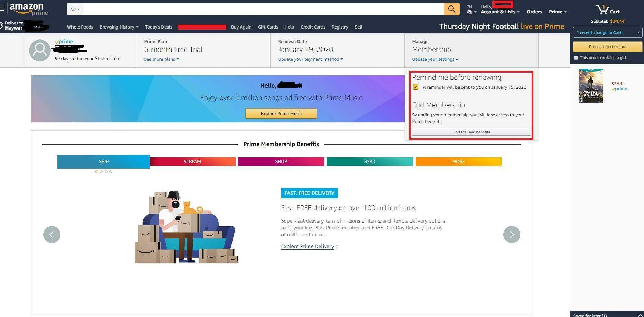Open the 'All' search category dropdown
Screen dimensions: 644x317
click(75, 9)
